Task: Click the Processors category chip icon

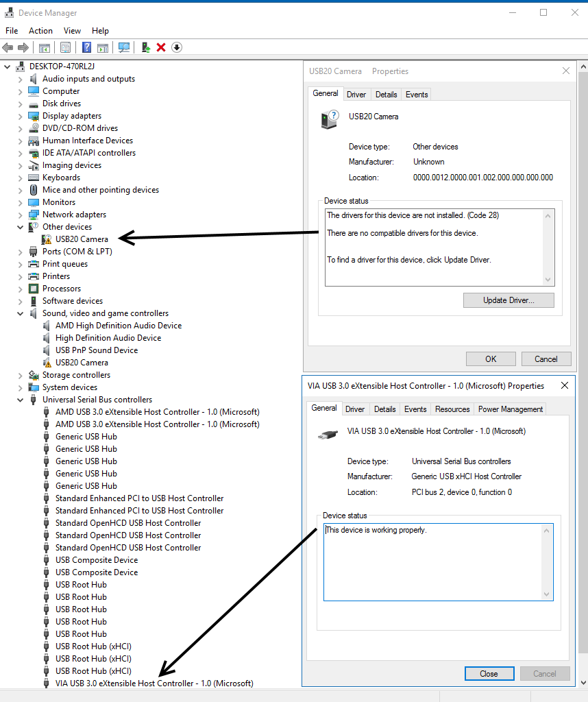Action: 34,289
